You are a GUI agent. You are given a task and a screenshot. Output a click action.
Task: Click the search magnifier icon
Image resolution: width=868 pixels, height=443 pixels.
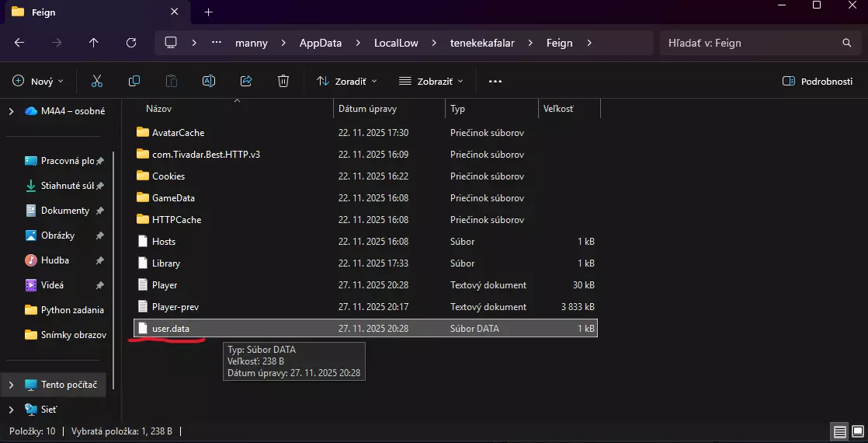846,43
